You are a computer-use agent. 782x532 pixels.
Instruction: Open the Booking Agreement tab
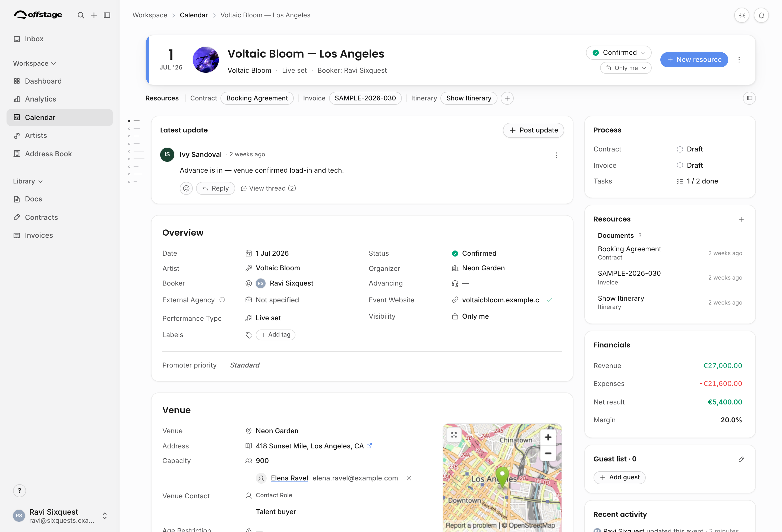click(257, 98)
